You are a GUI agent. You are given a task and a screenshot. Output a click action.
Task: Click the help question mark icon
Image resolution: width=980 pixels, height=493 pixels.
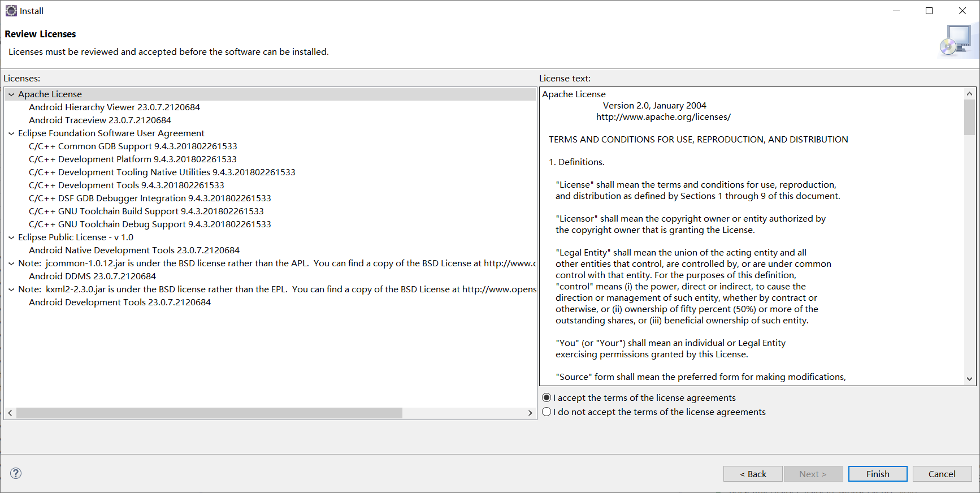click(16, 473)
